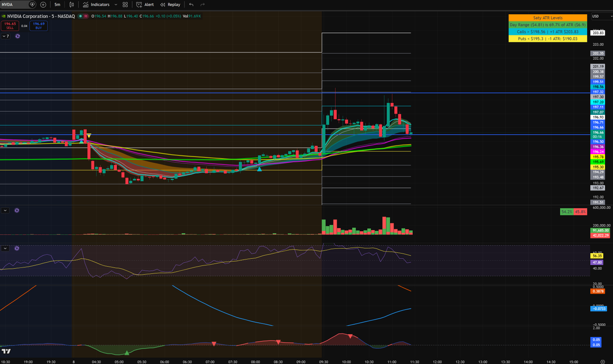Click the red down-triangle near 07:00 in oscillator
Screen dimensions: 613x364
pos(214,343)
